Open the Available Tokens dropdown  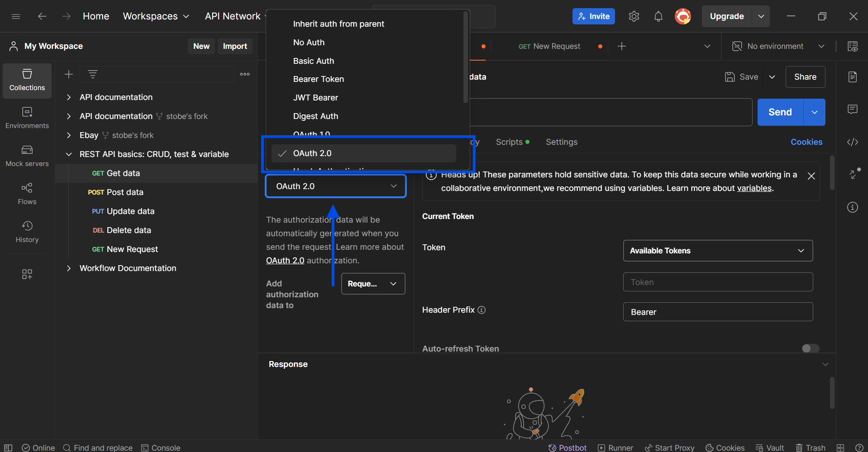pyautogui.click(x=718, y=251)
